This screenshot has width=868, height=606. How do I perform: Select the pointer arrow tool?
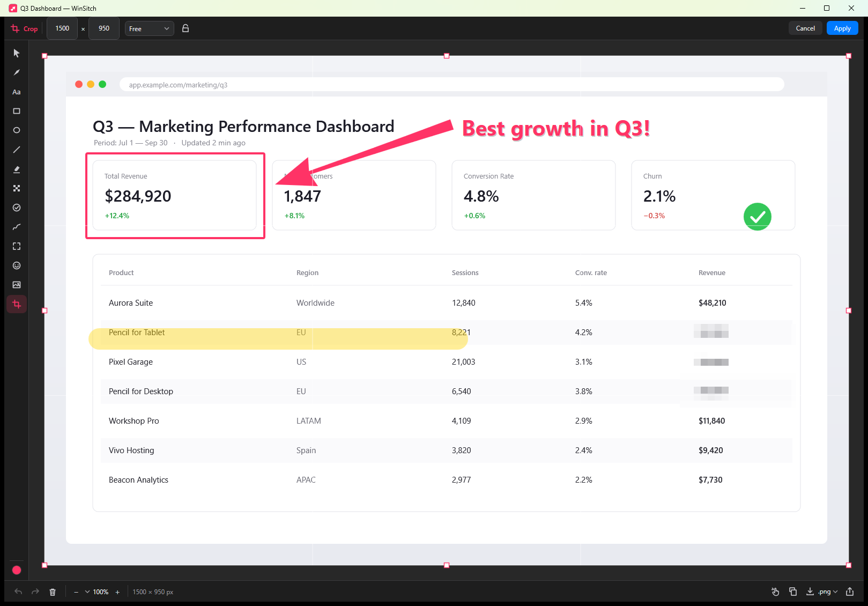[17, 53]
